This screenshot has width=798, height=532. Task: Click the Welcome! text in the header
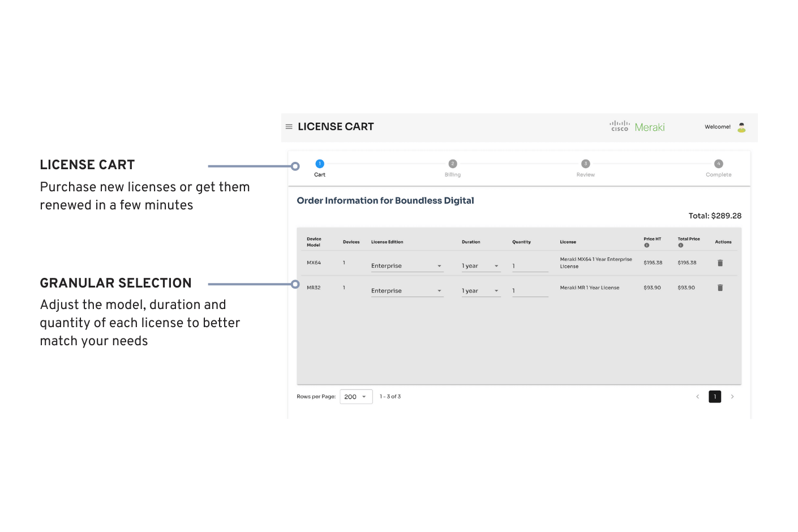point(718,127)
